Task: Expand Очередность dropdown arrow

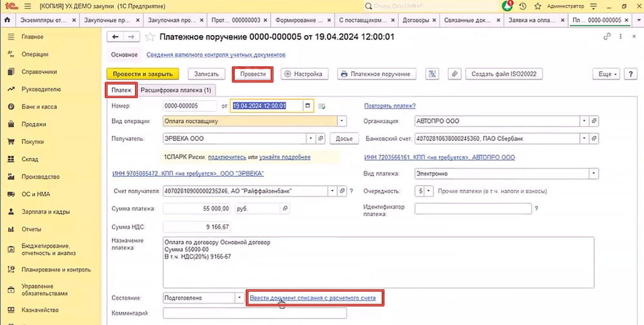Action: click(429, 191)
